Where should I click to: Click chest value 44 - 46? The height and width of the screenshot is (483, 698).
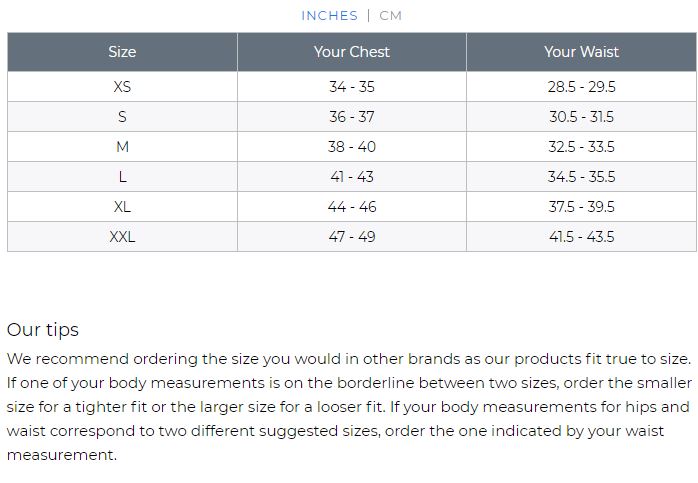[x=352, y=207]
